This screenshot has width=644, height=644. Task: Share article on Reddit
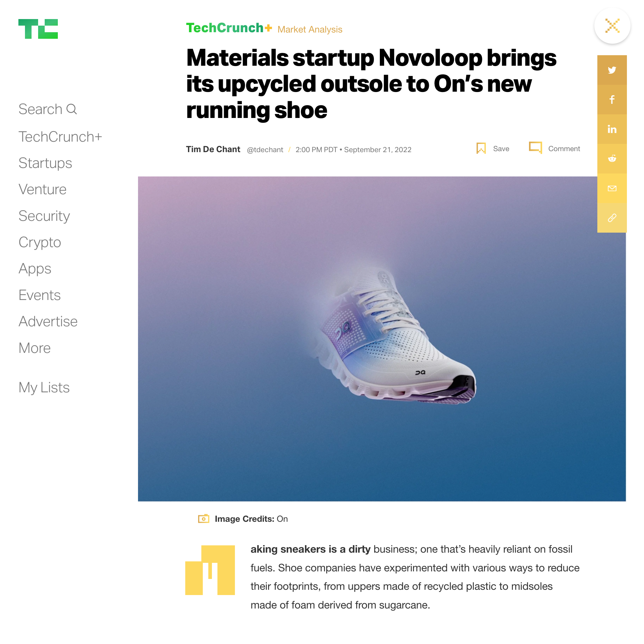pyautogui.click(x=612, y=159)
